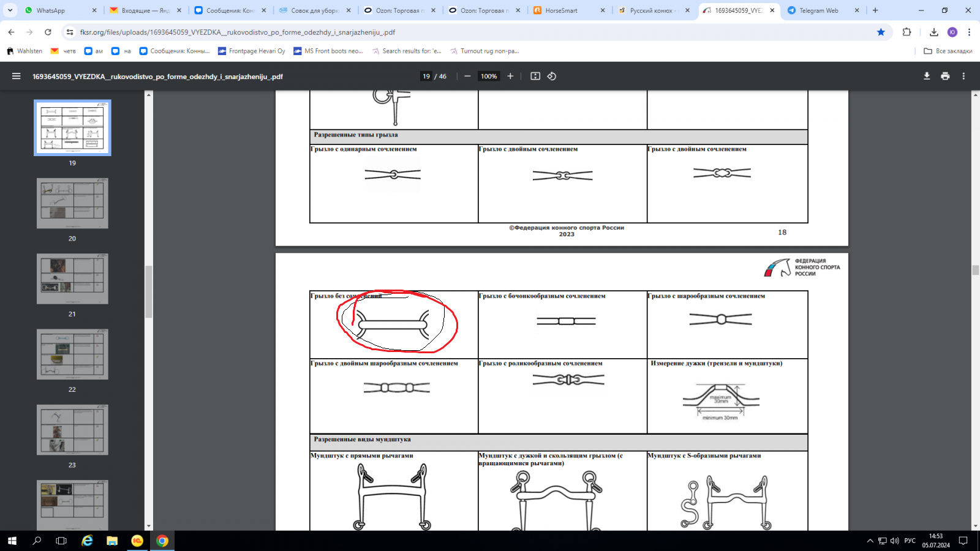The image size is (980, 551).
Task: Open volume control in tray
Action: pyautogui.click(x=895, y=541)
